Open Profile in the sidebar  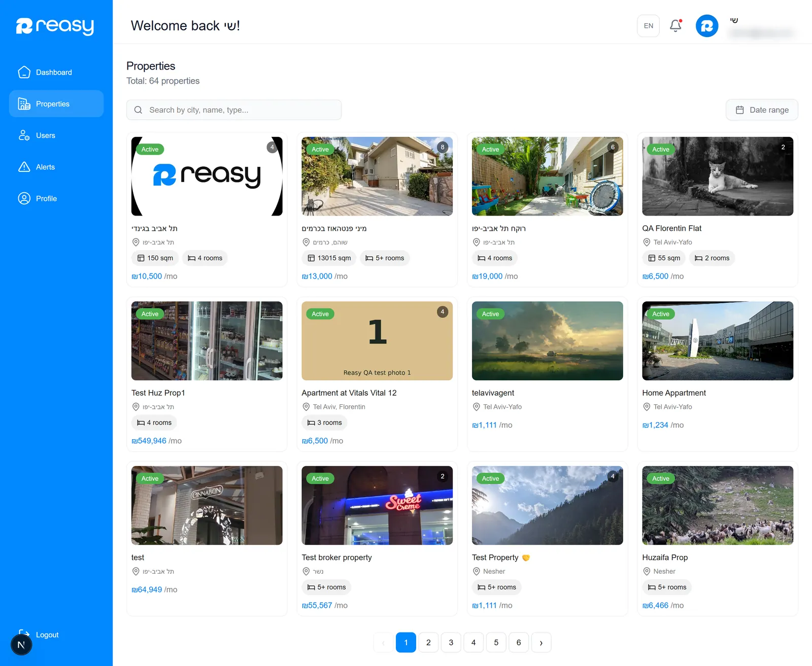tap(56, 198)
